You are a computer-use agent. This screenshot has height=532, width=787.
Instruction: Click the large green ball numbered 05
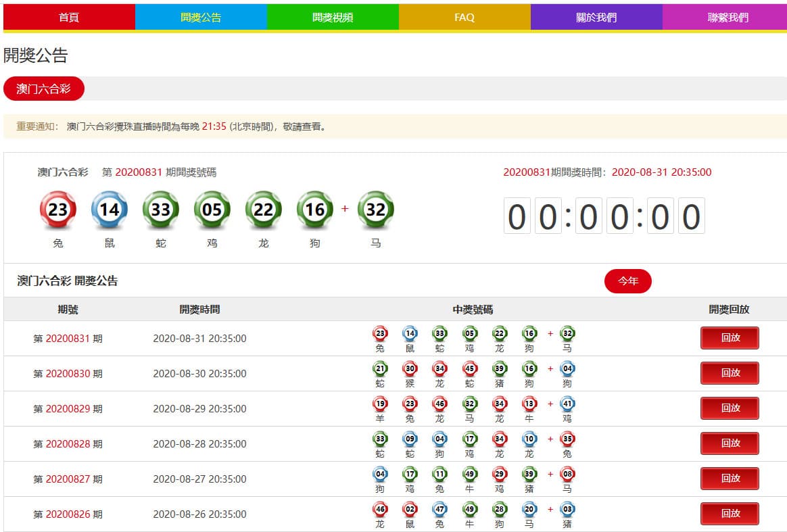pos(212,210)
